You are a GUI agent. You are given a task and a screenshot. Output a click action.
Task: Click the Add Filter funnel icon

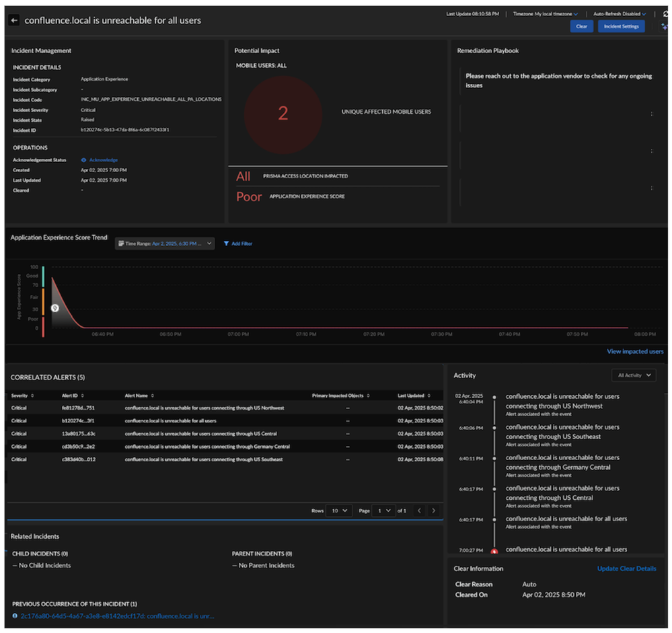coord(227,244)
